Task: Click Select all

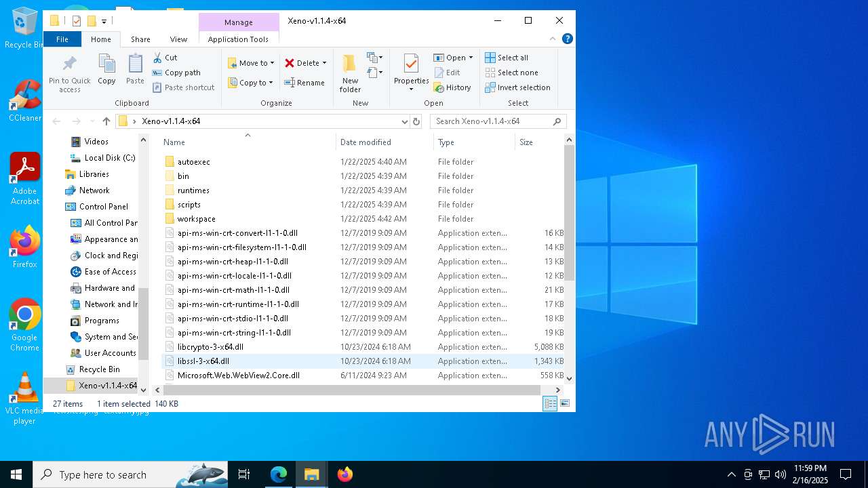Action: click(507, 58)
